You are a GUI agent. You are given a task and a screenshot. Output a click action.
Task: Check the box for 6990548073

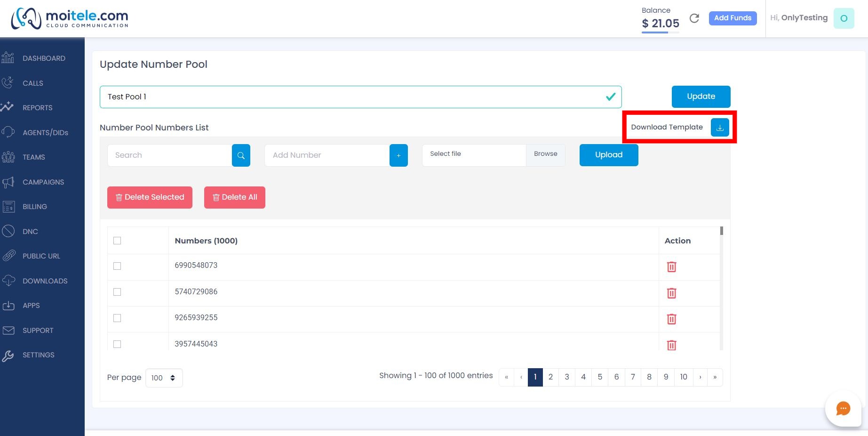[117, 266]
